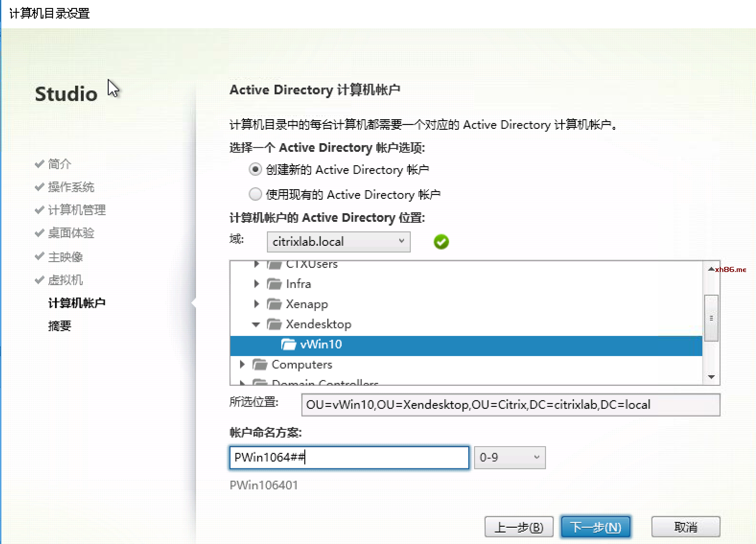
Task: Collapse the Xendesktop tree node
Action: 256,324
